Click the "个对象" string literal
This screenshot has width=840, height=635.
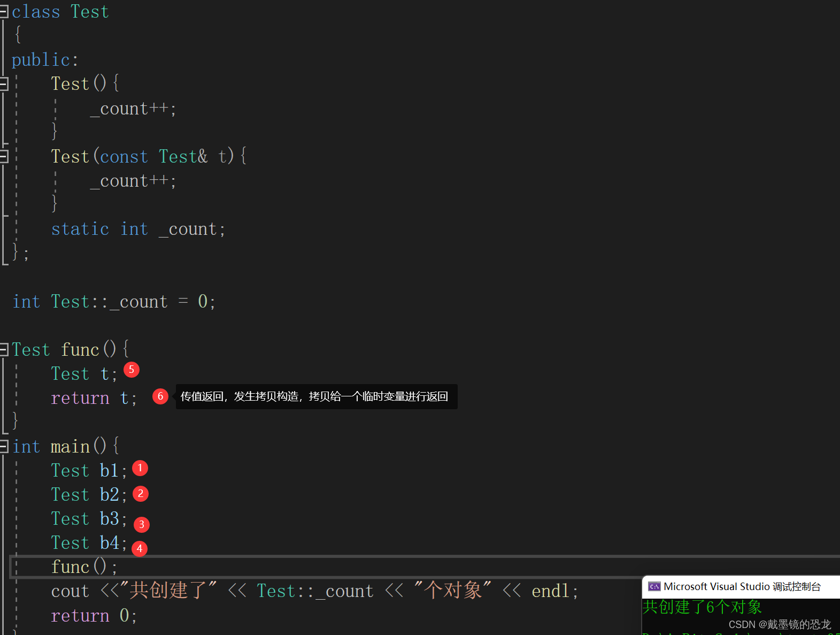[453, 590]
